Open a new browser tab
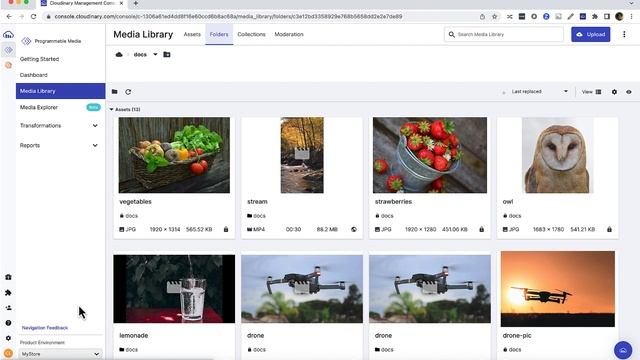 coord(136,3)
